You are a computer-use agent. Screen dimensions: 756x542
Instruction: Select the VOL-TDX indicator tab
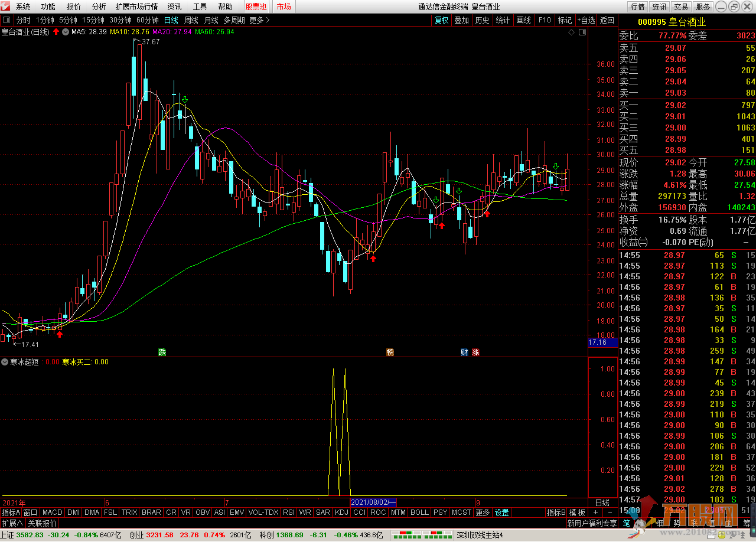tap(263, 512)
